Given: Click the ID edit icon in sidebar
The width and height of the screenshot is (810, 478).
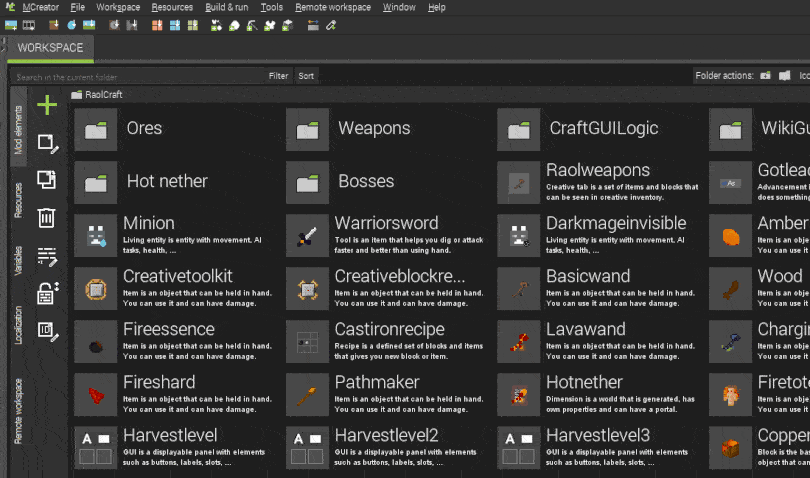Looking at the screenshot, I should tap(47, 331).
